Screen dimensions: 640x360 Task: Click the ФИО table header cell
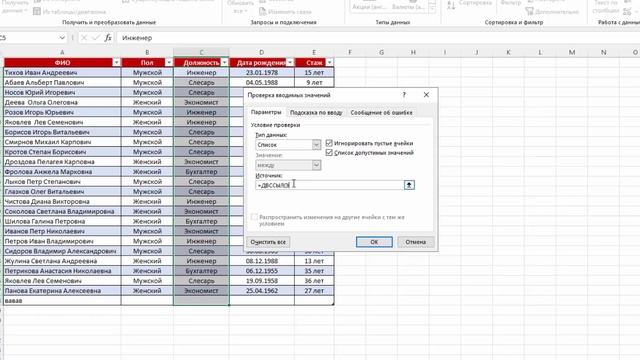62,62
